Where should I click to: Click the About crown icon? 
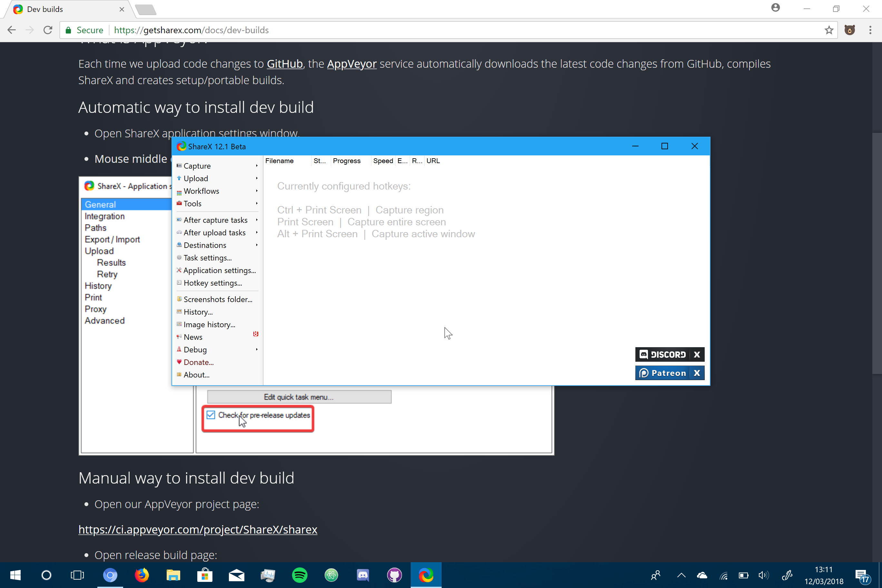pyautogui.click(x=179, y=375)
